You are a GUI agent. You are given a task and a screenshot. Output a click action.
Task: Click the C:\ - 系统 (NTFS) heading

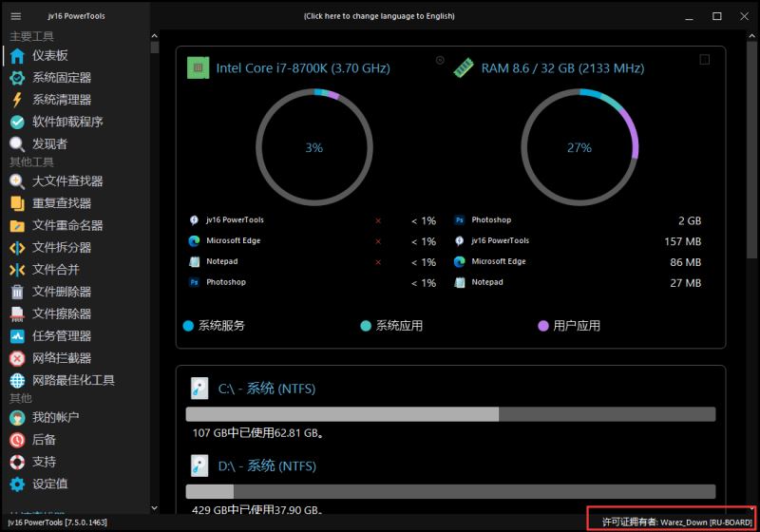pyautogui.click(x=267, y=389)
